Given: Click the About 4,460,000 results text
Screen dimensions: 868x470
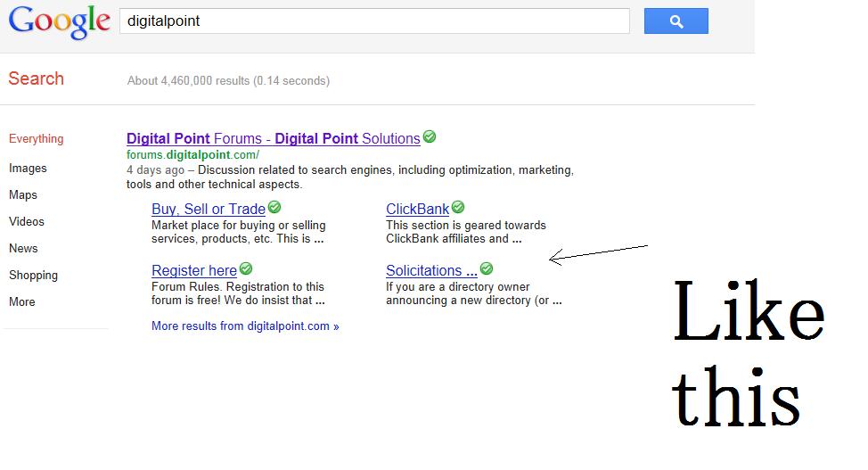Looking at the screenshot, I should 228,81.
